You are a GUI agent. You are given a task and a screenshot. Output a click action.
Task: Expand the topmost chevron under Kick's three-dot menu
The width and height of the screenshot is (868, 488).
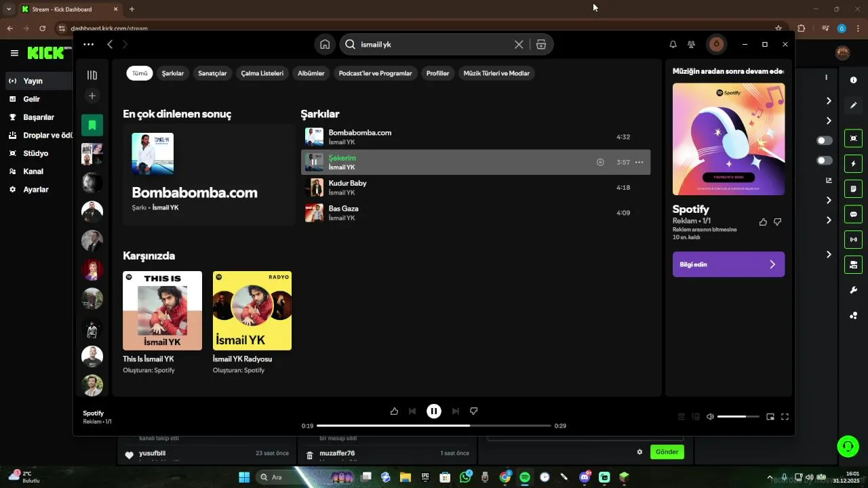pos(829,100)
